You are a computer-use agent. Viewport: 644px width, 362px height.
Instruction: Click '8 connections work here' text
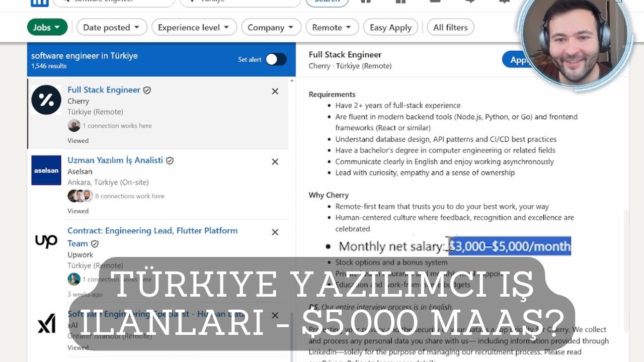pos(130,196)
